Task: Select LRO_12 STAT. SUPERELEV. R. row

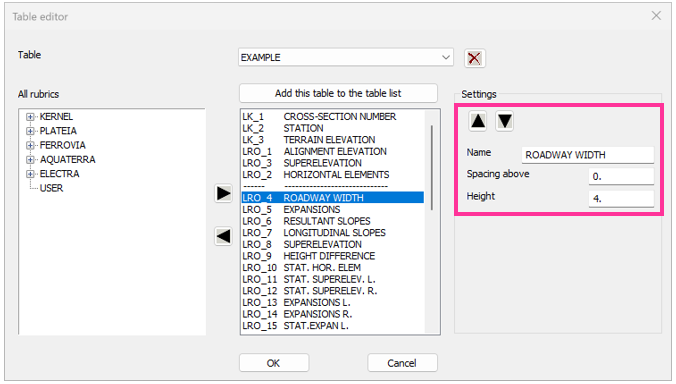Action: click(332, 291)
